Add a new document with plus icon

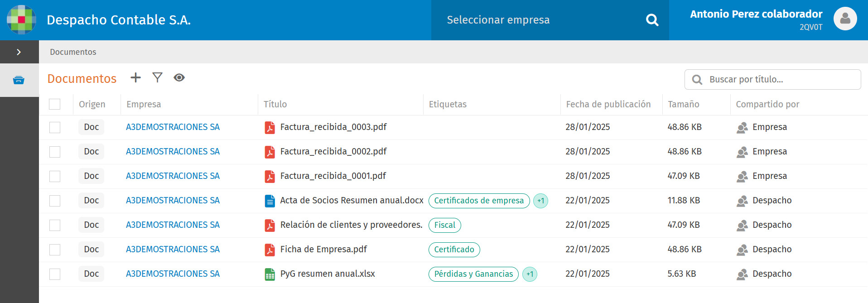coord(135,77)
